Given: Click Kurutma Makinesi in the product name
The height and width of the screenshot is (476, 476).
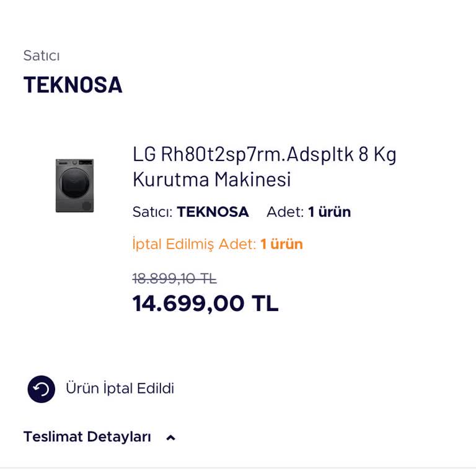Looking at the screenshot, I should [211, 180].
